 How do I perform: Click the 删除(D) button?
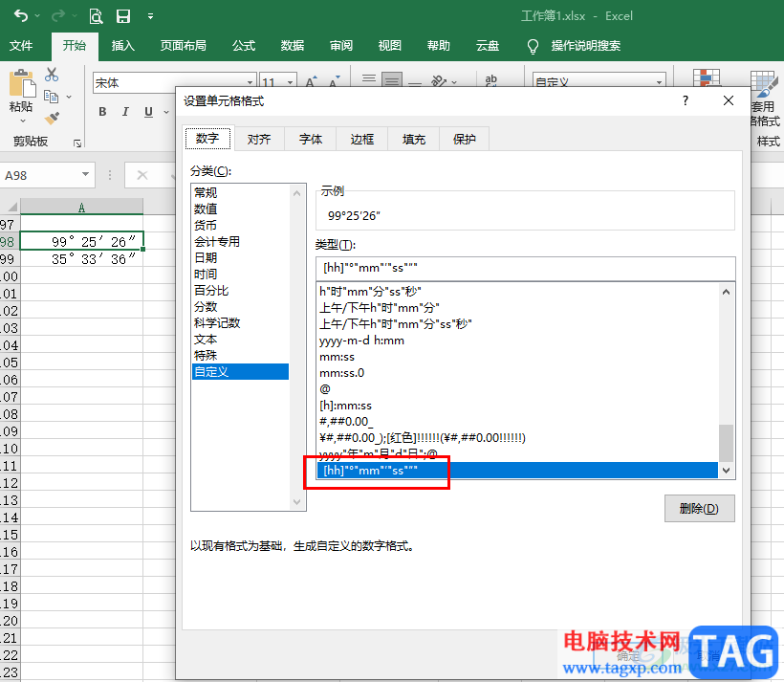[699, 508]
